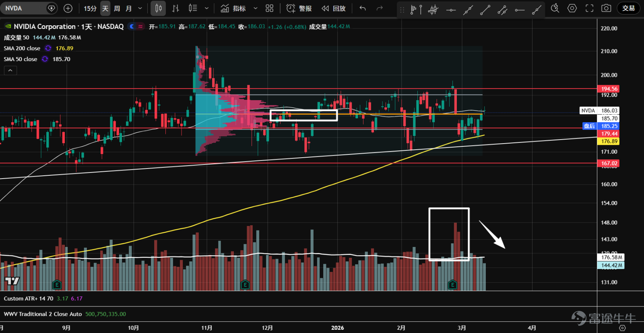
Task: Collapse the indicator legend with chevron
Action: click(10, 70)
